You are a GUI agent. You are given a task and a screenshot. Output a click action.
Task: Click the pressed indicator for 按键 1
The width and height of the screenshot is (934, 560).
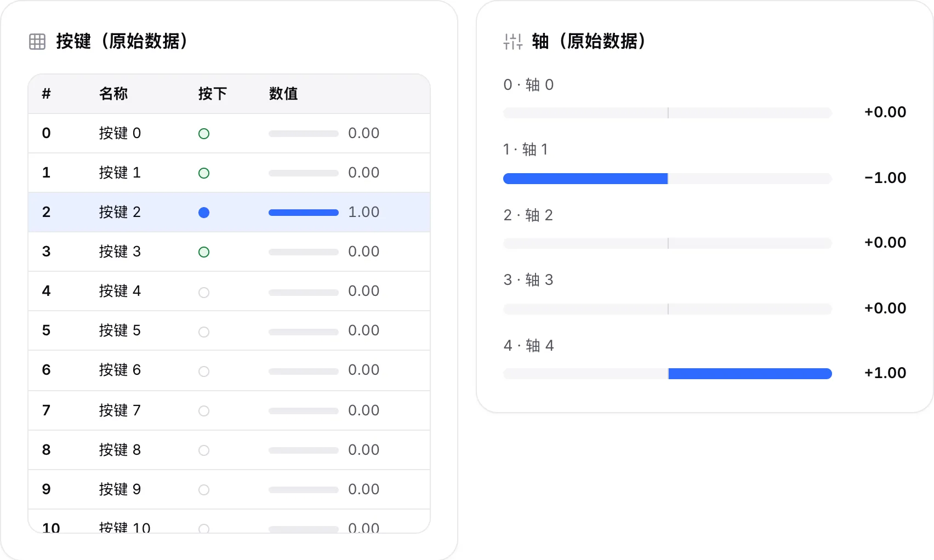point(204,173)
